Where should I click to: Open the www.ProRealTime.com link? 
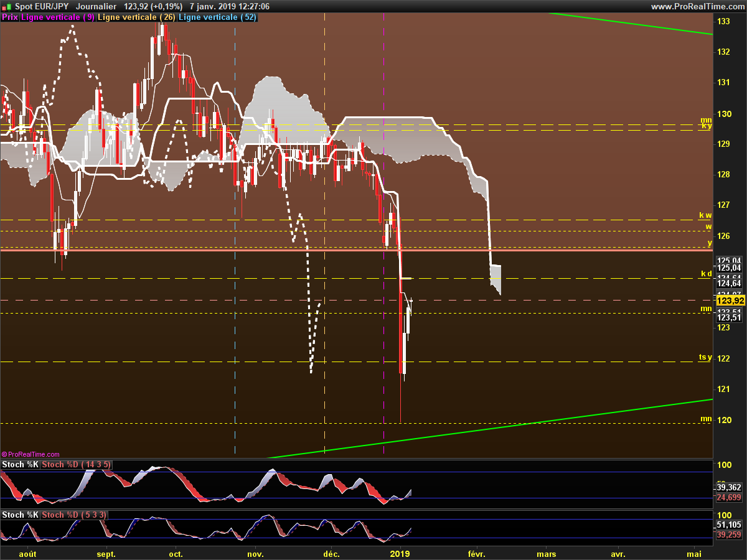697,6
